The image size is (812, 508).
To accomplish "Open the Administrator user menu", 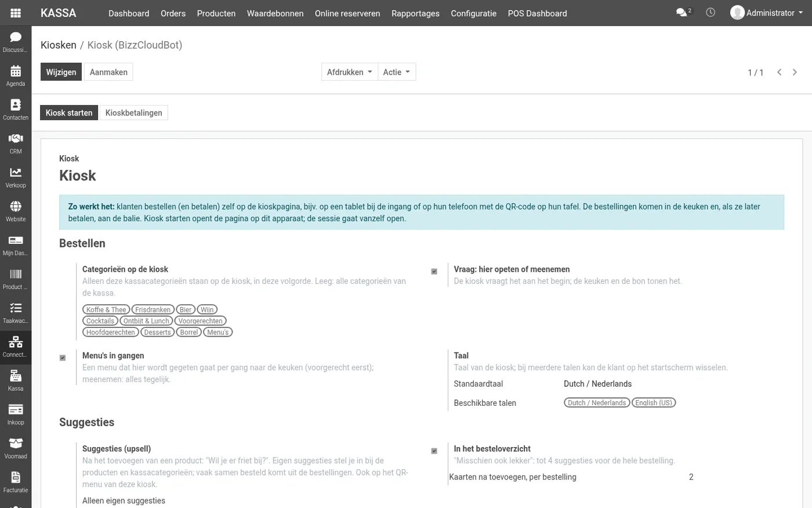I will (x=767, y=13).
